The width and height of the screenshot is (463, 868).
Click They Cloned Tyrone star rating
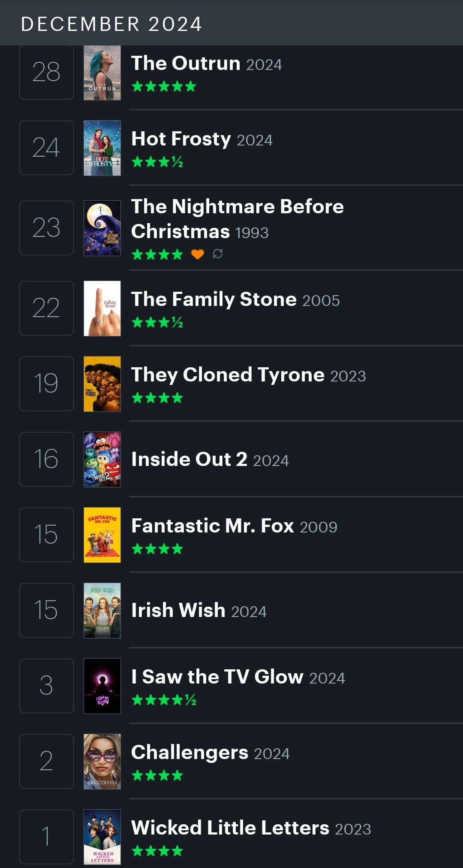click(157, 398)
